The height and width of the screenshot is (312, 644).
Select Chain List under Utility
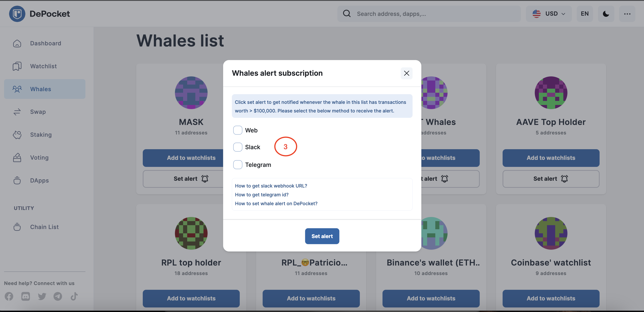[44, 227]
